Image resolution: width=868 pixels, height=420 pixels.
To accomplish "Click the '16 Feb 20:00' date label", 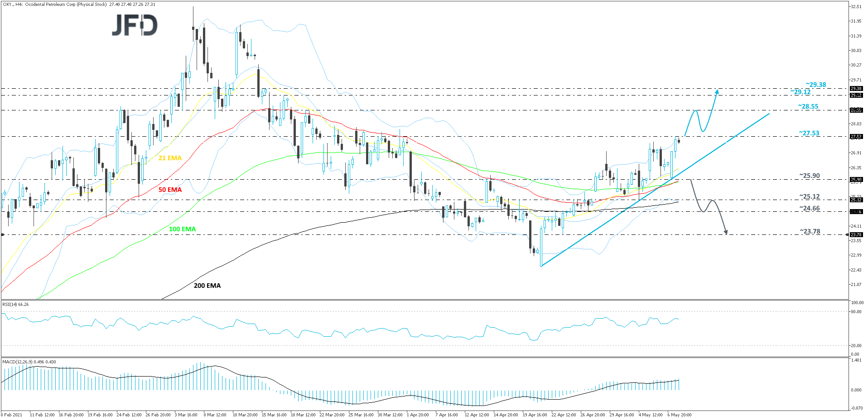I will coord(71,415).
